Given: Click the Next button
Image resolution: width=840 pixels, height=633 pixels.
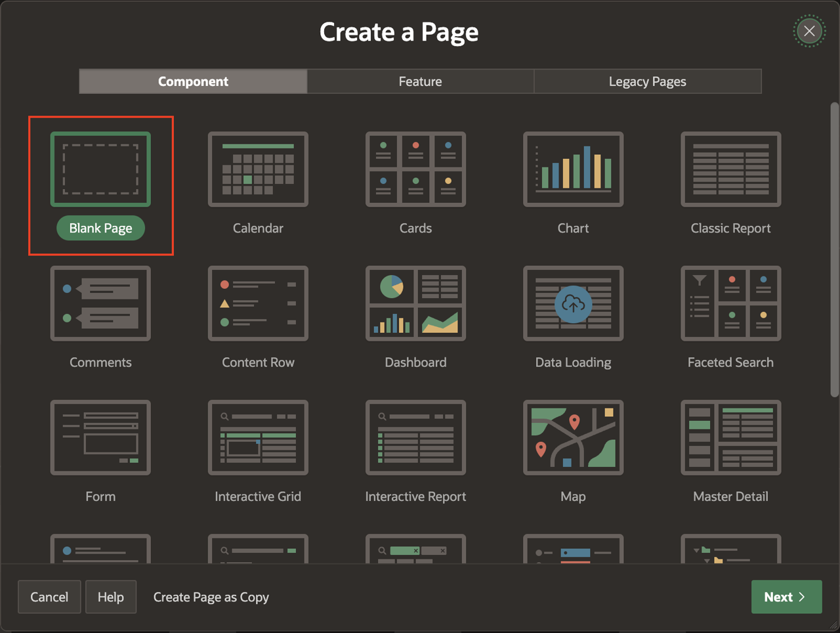Looking at the screenshot, I should 786,597.
